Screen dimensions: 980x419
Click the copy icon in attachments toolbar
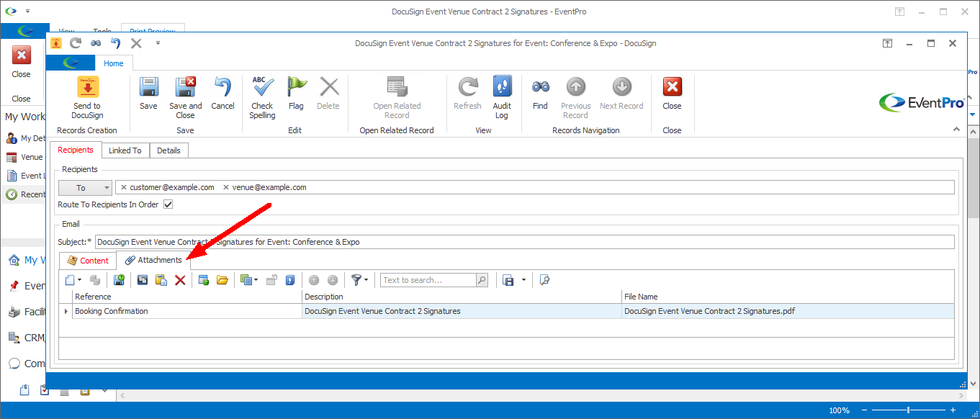pyautogui.click(x=143, y=280)
